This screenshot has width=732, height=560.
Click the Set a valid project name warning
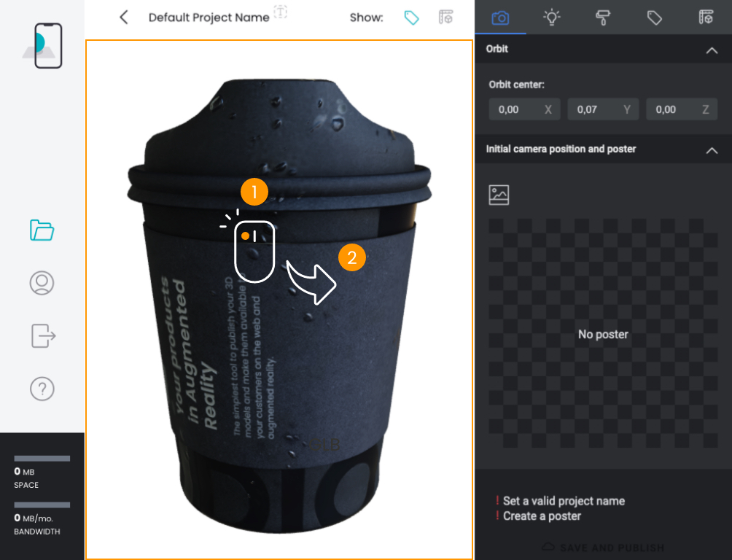click(x=562, y=501)
